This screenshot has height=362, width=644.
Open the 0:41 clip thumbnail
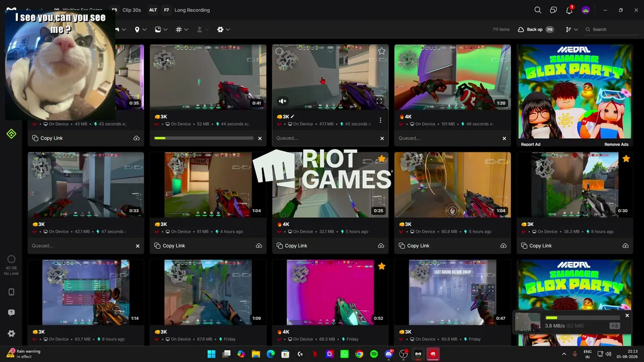click(208, 77)
